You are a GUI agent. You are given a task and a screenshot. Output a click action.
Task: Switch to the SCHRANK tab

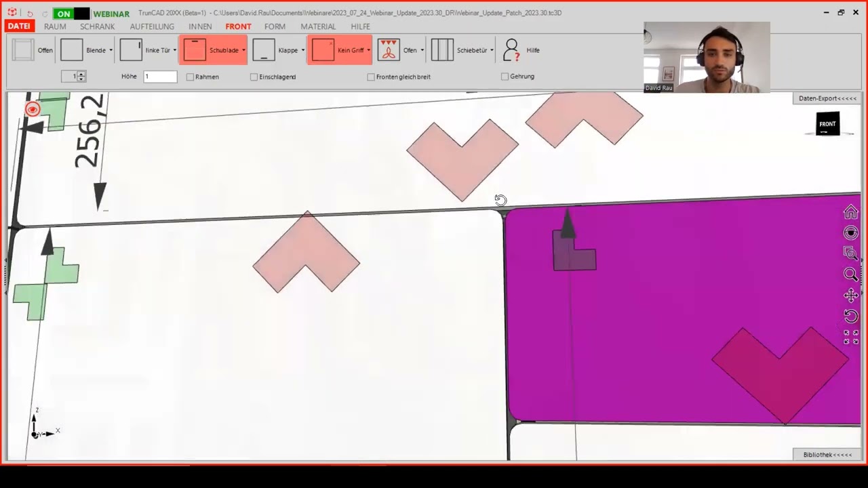97,26
